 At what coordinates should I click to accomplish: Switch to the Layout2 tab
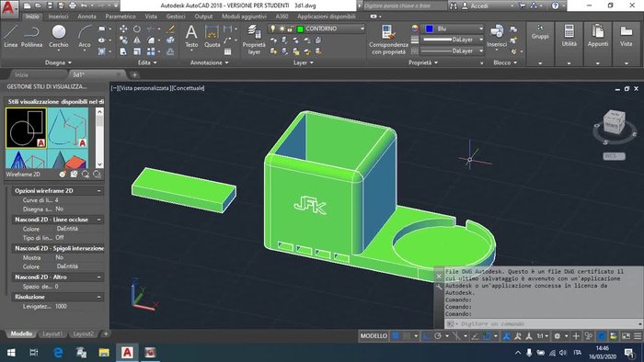(x=84, y=334)
